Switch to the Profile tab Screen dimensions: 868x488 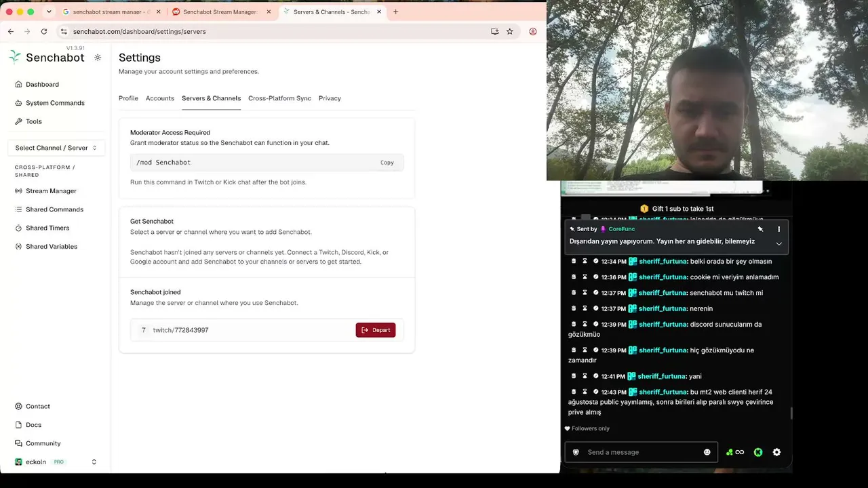pos(128,98)
